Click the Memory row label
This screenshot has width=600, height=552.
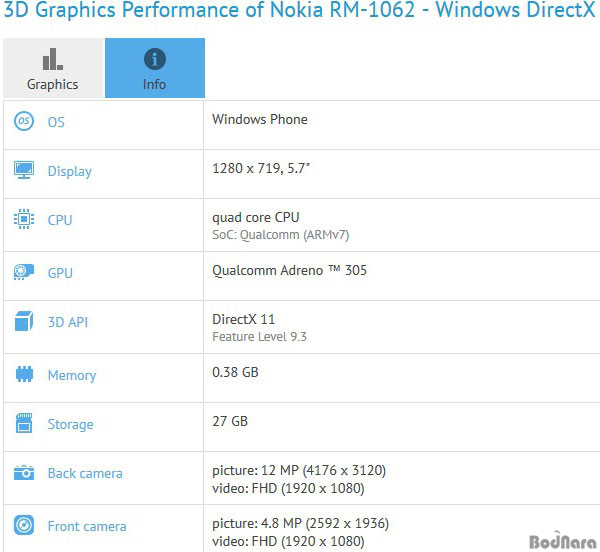[72, 375]
